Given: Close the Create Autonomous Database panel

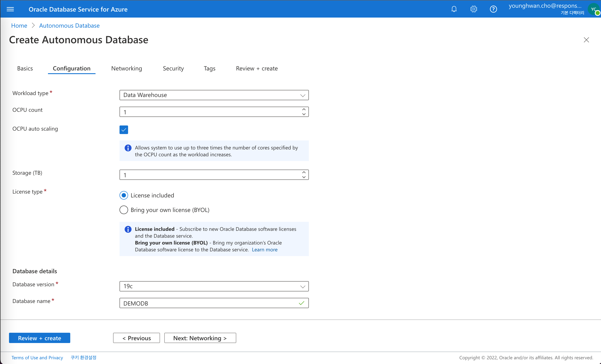Looking at the screenshot, I should tap(586, 40).
